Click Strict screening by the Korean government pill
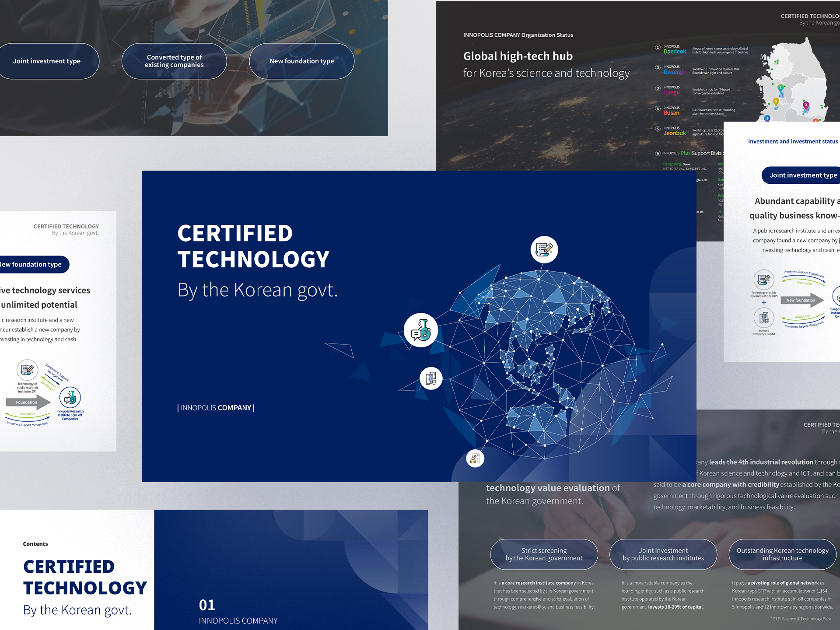Viewport: 840px width, 630px height. 544,554
